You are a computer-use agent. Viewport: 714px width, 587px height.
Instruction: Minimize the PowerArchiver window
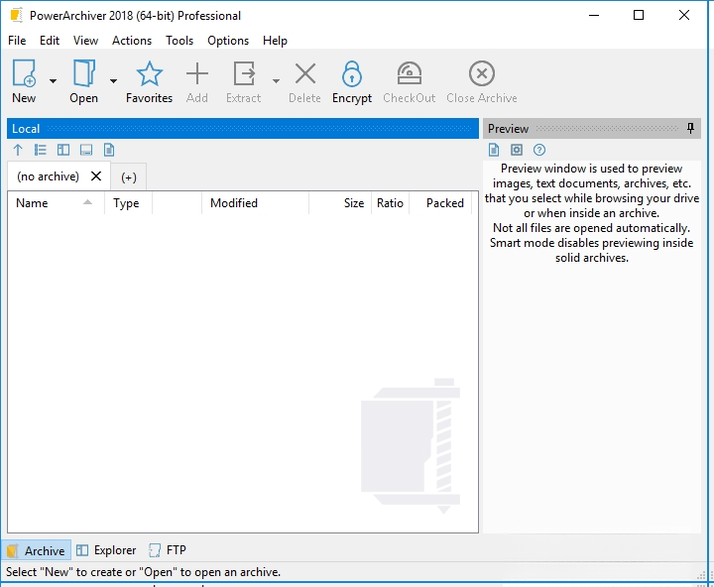[594, 15]
